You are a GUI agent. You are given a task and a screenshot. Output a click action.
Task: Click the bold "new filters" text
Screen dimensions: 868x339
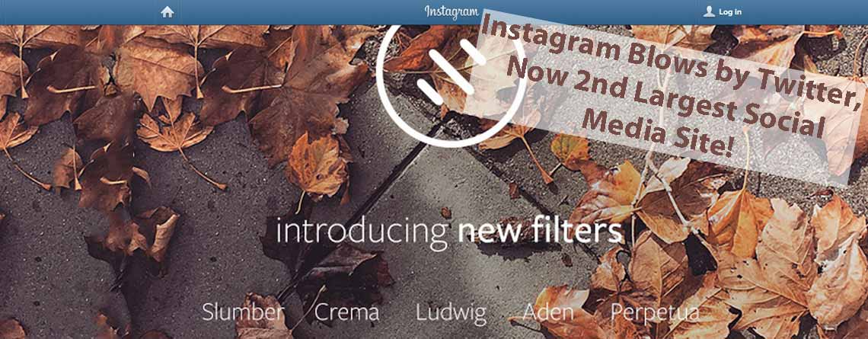[540, 232]
